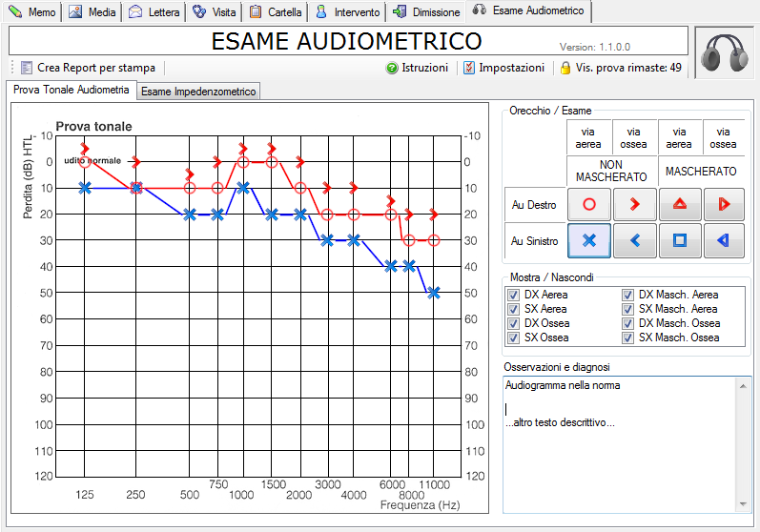Image resolution: width=760 pixels, height=532 pixels.
Task: Open Istruzioni help
Action: point(417,68)
